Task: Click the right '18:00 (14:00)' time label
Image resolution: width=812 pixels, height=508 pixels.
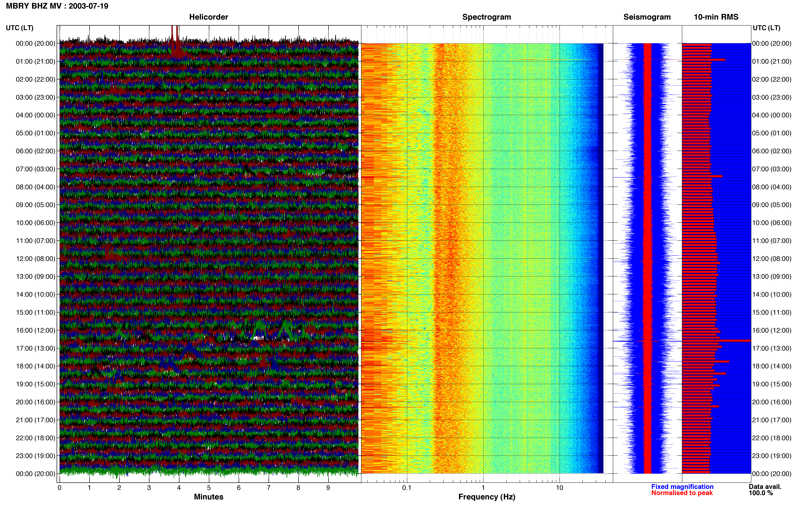Action: click(772, 366)
